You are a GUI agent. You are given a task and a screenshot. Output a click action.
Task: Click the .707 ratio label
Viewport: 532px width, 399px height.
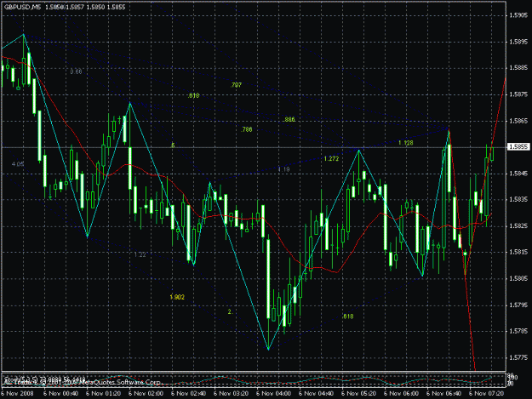(x=236, y=85)
